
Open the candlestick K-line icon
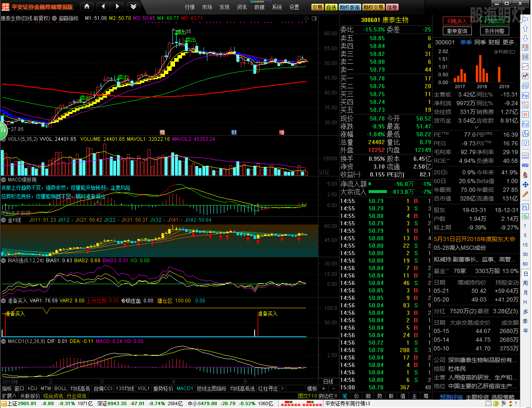525,76
